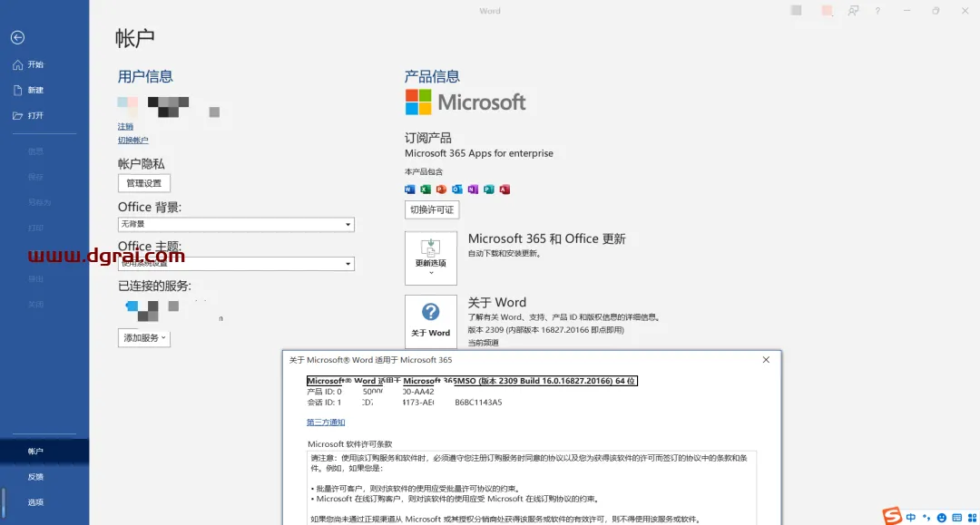Screen dimensions: 980x525
Task: Open the 开始 home page
Action: pyautogui.click(x=35, y=65)
